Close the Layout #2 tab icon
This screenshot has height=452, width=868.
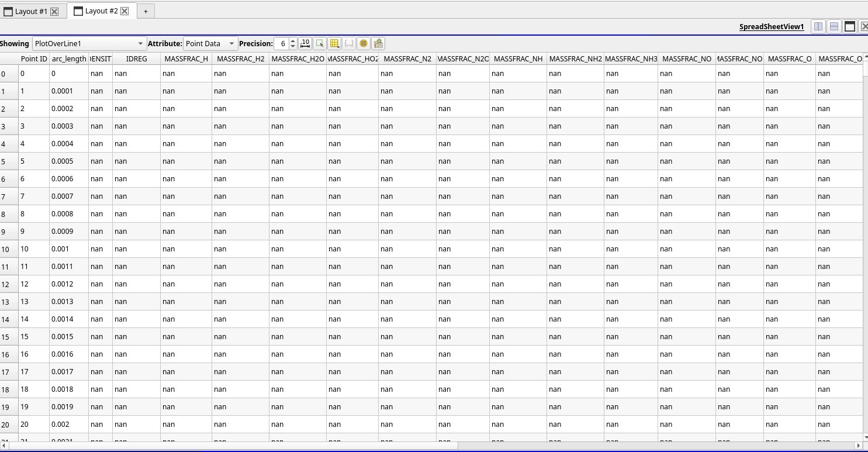click(x=125, y=11)
